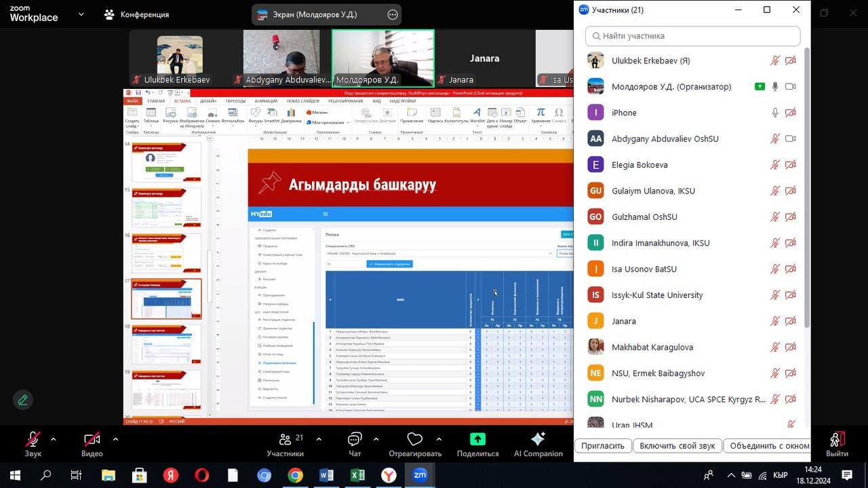868x488 pixels.
Task: Open the Participants panel icon in toolbar
Action: click(285, 440)
